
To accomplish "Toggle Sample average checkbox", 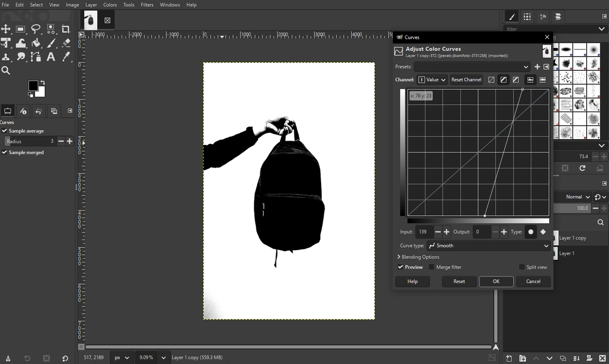I will (x=5, y=131).
